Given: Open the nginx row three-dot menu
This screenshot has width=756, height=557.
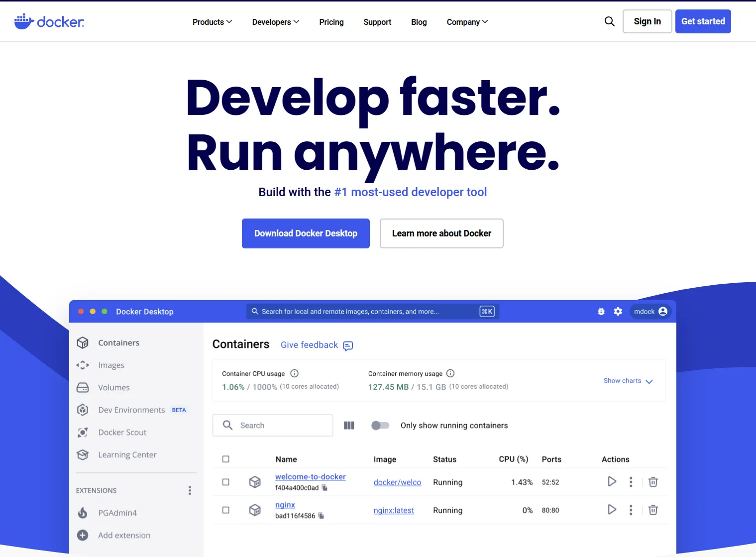Looking at the screenshot, I should [x=631, y=510].
